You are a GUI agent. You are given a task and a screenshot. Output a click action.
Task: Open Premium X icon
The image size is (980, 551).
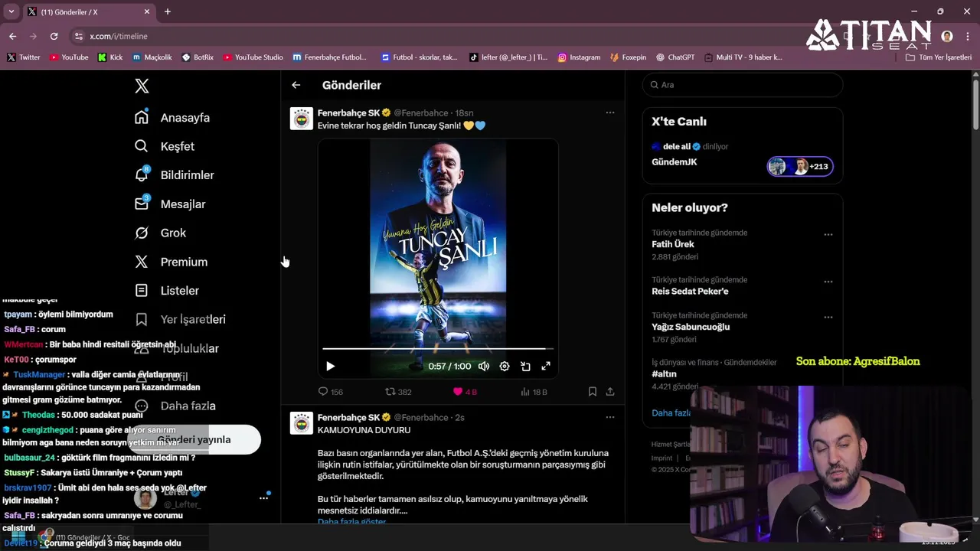coord(142,262)
